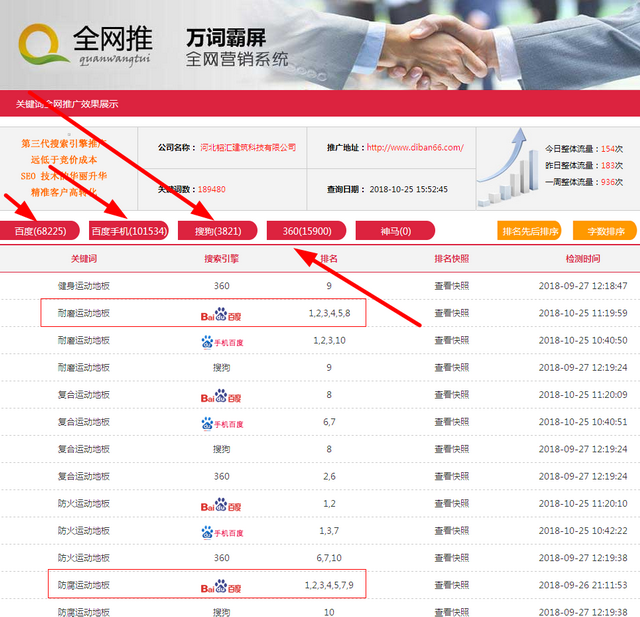
Task: Open 查看快照 for 复合运动地板 on 360
Action: tap(451, 476)
